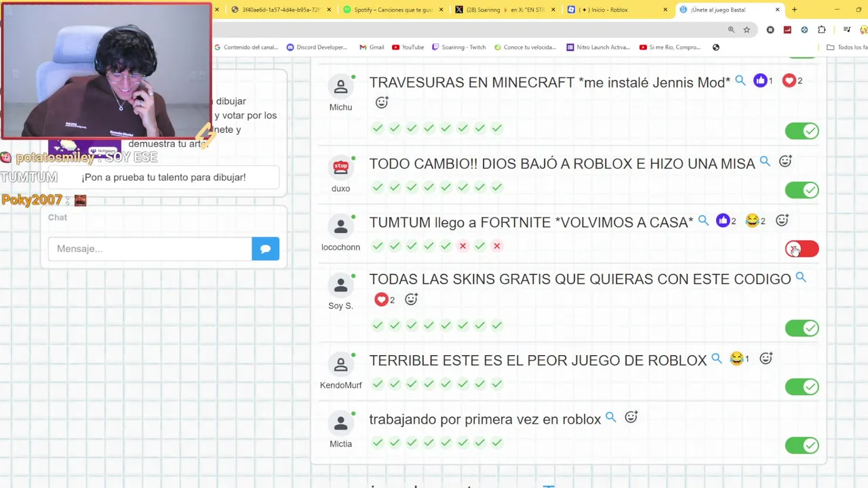The height and width of the screenshot is (488, 868).
Task: Open the Discord Developer bookmark
Action: click(x=317, y=47)
